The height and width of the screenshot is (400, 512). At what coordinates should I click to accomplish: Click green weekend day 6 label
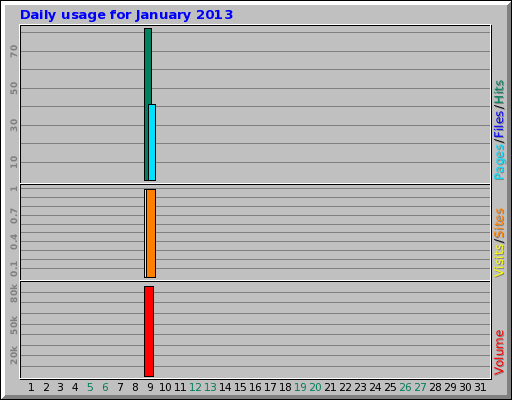point(105,387)
